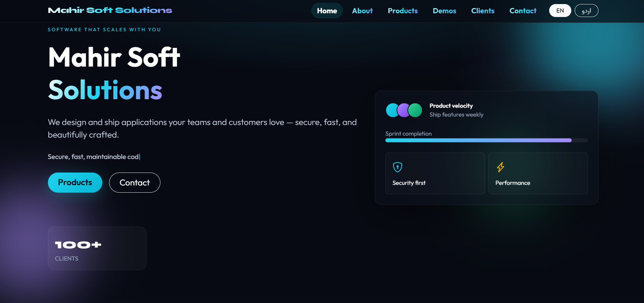Select the cyan avatar circle
Image resolution: width=644 pixels, height=303 pixels.
coord(392,110)
